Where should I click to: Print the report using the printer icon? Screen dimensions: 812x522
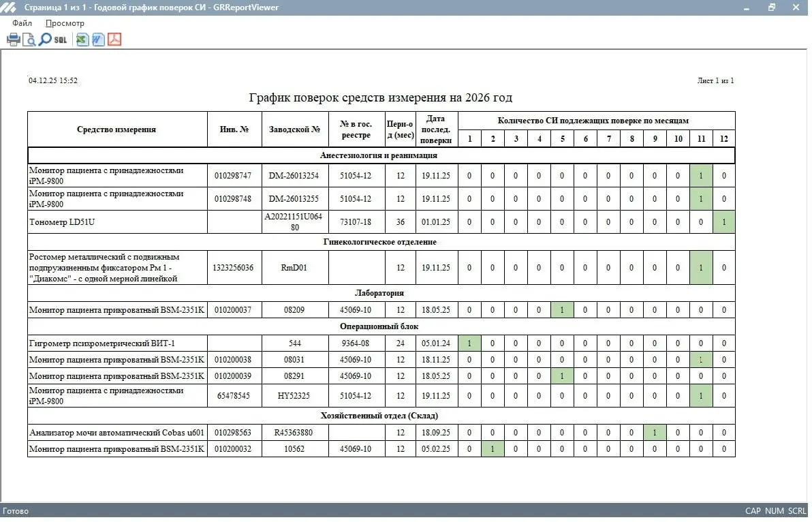14,40
